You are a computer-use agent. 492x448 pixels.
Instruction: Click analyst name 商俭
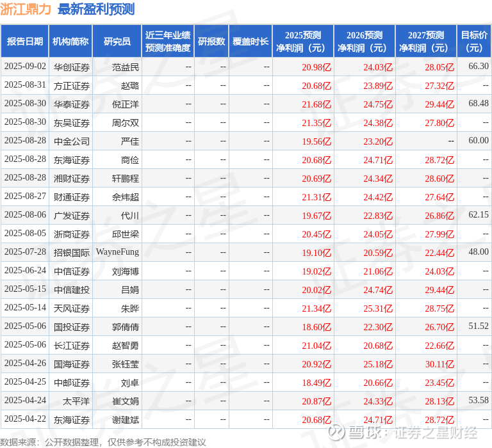tap(130, 160)
